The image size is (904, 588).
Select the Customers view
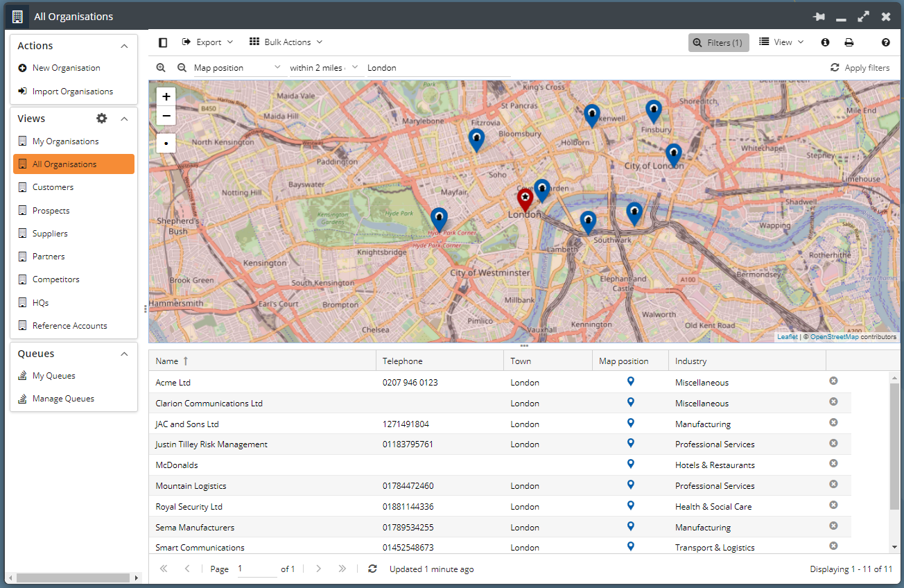53,187
